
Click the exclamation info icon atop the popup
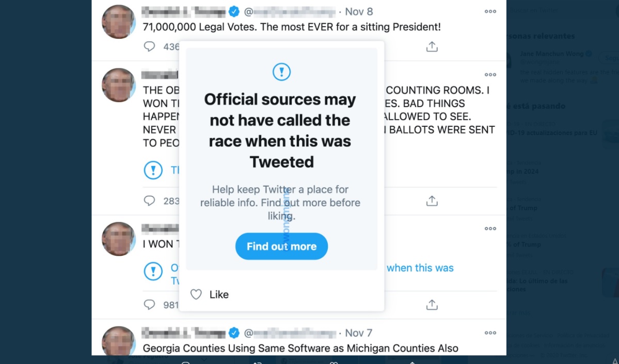point(281,72)
